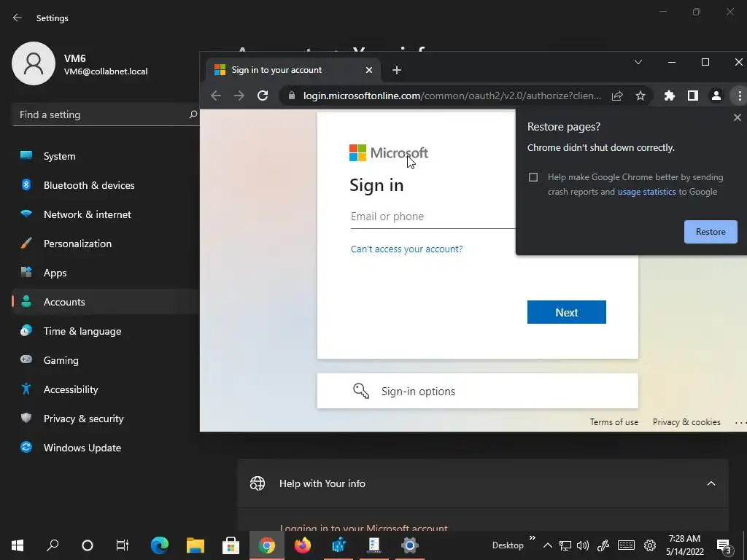Open the Privacy & cookies link
Screen dimensions: 747x560
686,422
